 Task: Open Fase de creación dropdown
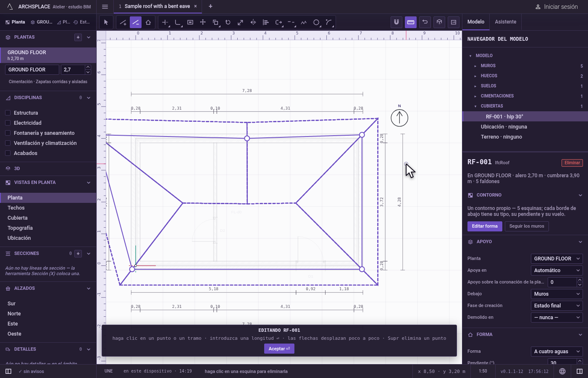click(x=556, y=306)
